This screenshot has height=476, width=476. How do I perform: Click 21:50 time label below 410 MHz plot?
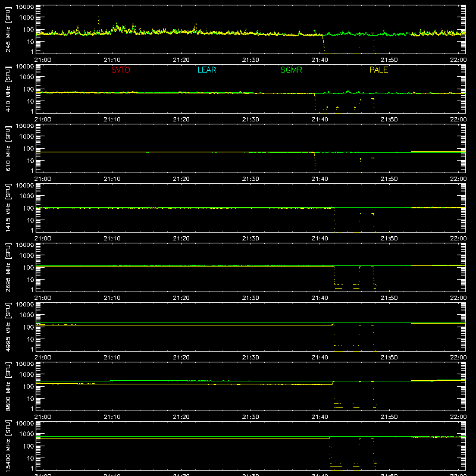[389, 120]
